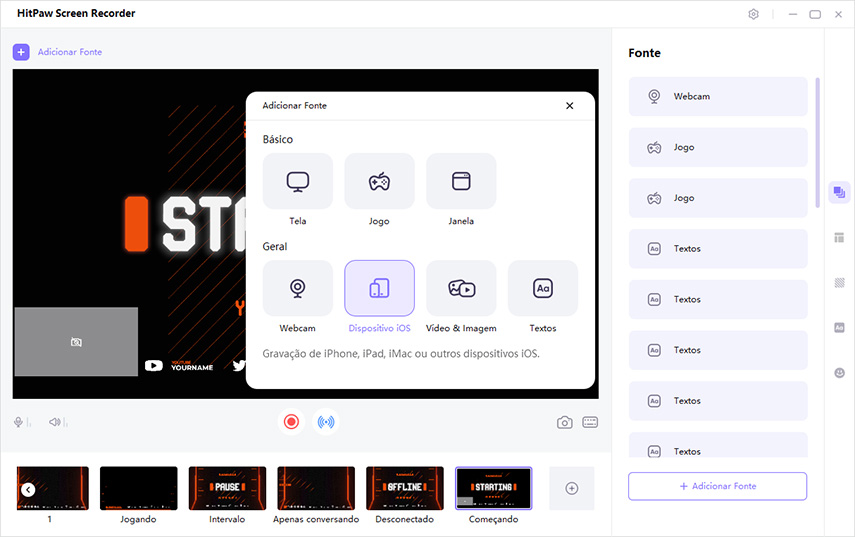Open the sticker emoji icon in right sidebar

pyautogui.click(x=839, y=373)
